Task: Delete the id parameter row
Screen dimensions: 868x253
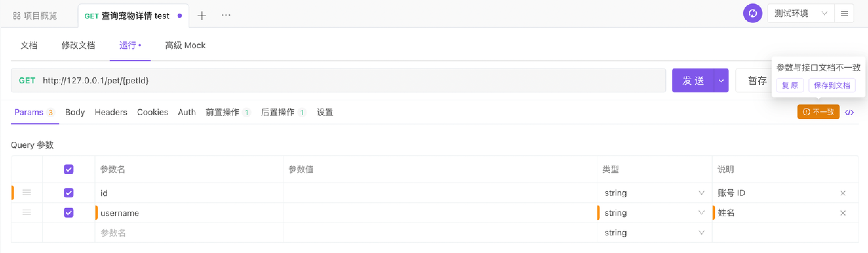Action: 843,193
